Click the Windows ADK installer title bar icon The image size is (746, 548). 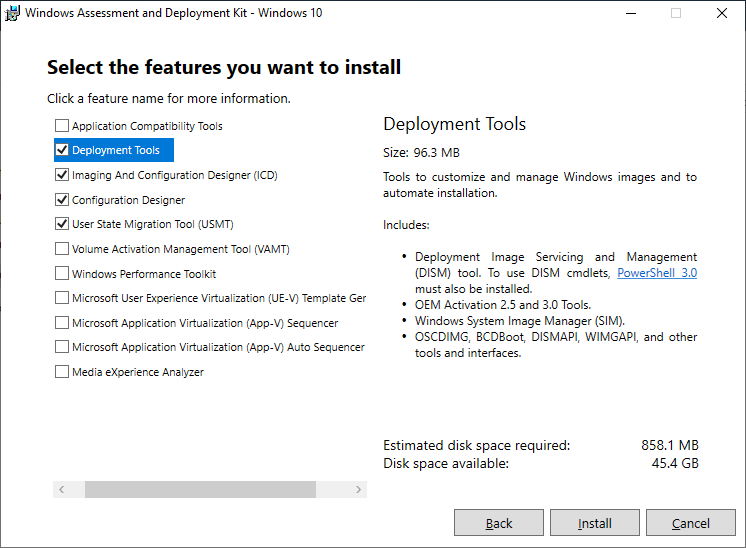[x=12, y=13]
